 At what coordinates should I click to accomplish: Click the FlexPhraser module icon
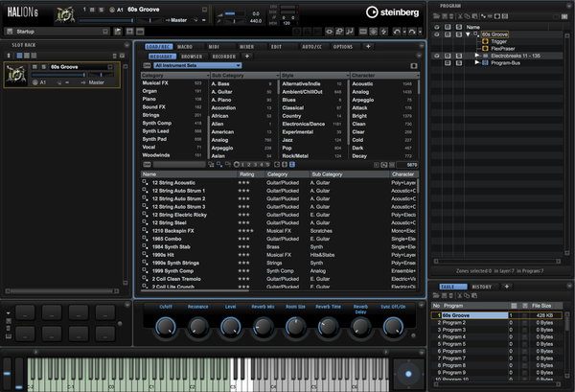coord(485,49)
